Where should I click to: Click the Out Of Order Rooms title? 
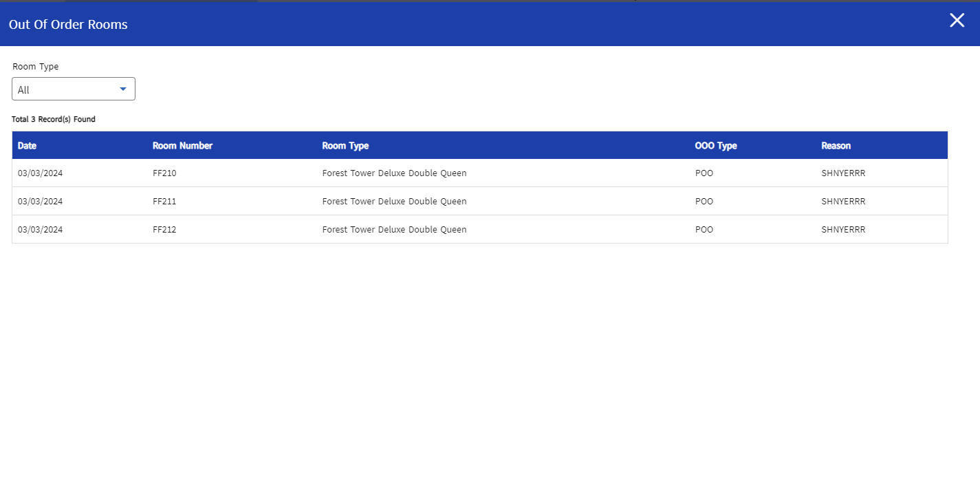click(68, 25)
